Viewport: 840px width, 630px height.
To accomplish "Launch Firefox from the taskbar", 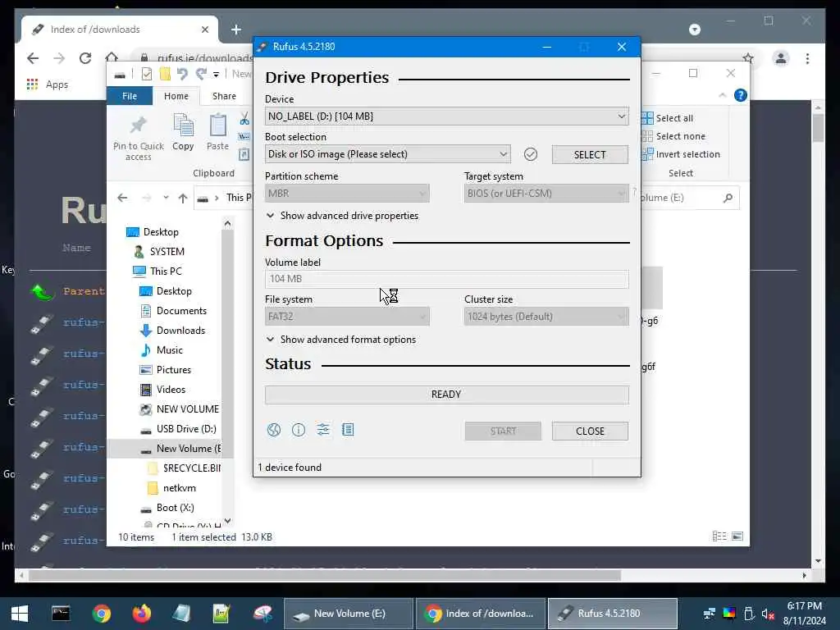I will [x=141, y=614].
